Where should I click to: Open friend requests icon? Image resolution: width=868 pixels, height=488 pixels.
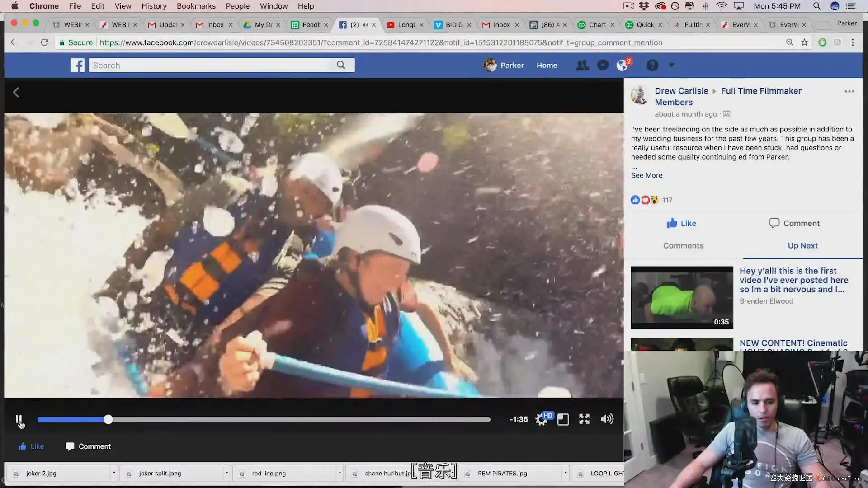tap(582, 66)
